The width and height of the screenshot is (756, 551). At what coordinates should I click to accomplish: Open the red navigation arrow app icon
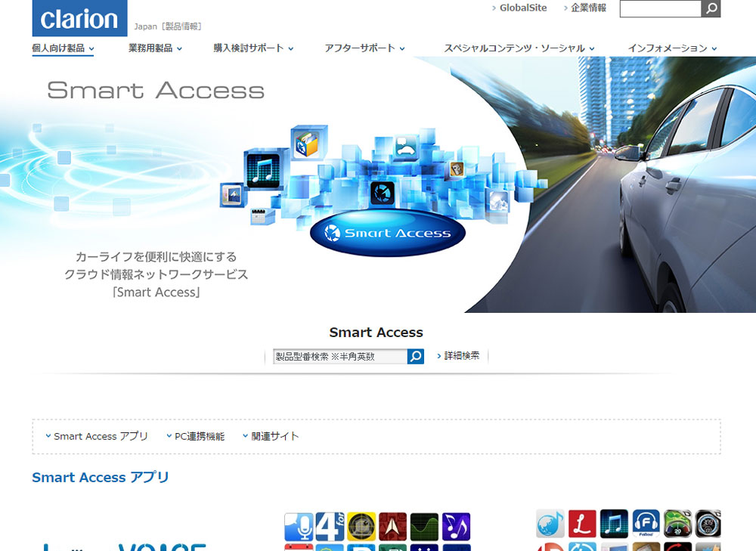(x=393, y=526)
